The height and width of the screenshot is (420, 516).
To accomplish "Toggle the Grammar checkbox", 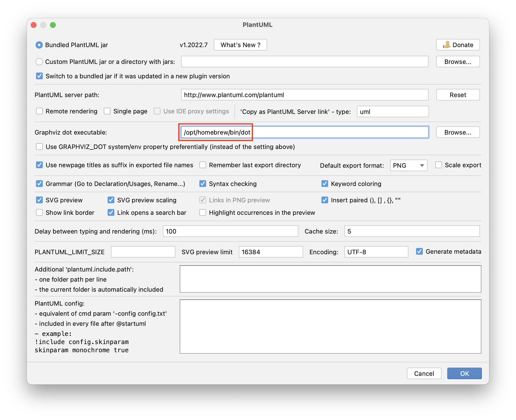I will pos(39,184).
